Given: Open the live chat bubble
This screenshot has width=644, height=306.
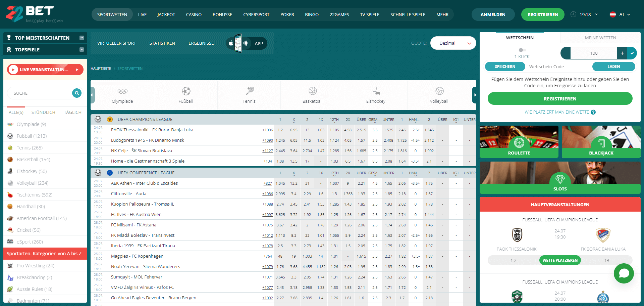Looking at the screenshot, I should [x=624, y=273].
